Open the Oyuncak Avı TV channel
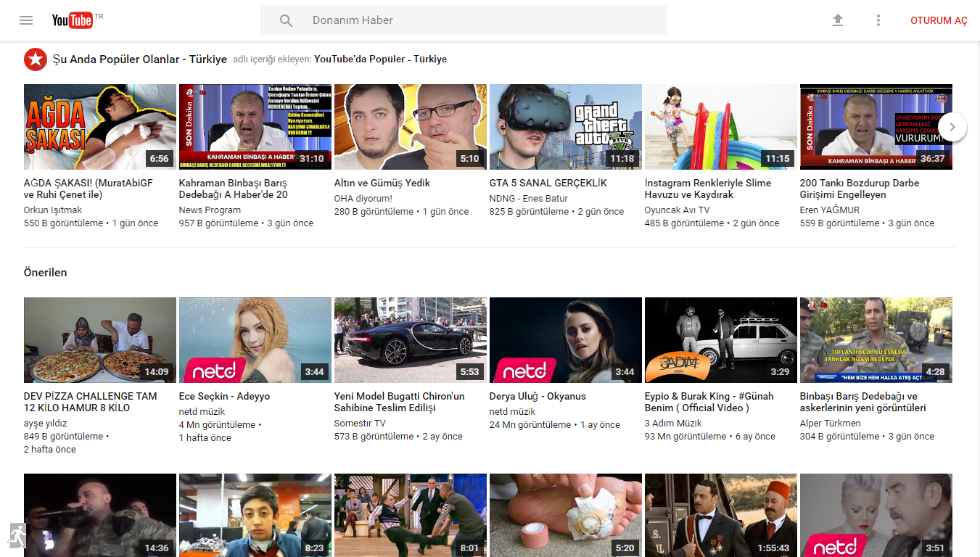 [x=678, y=210]
